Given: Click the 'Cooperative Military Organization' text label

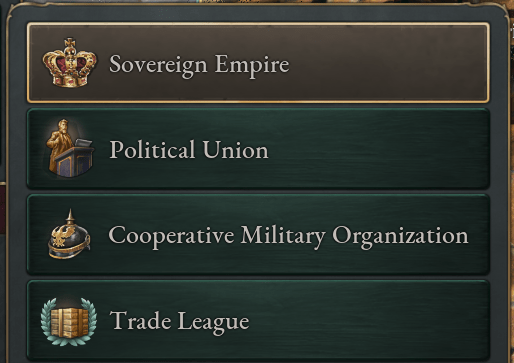Looking at the screenshot, I should click(x=289, y=237).
